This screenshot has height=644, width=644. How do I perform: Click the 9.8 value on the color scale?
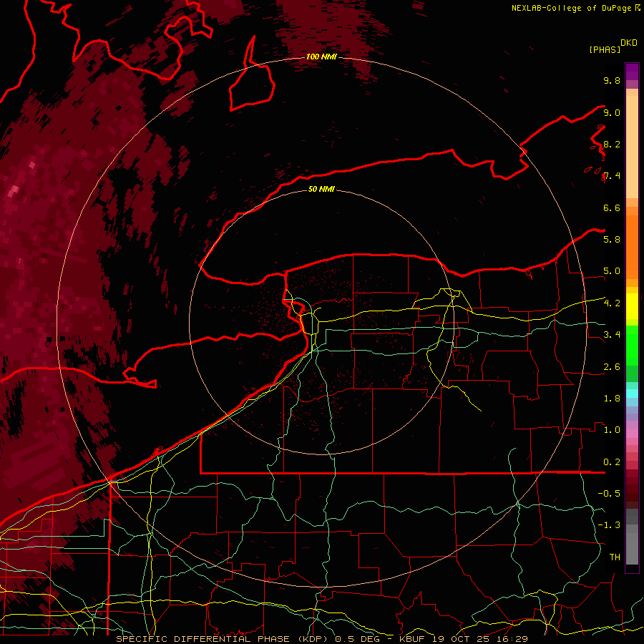click(612, 80)
